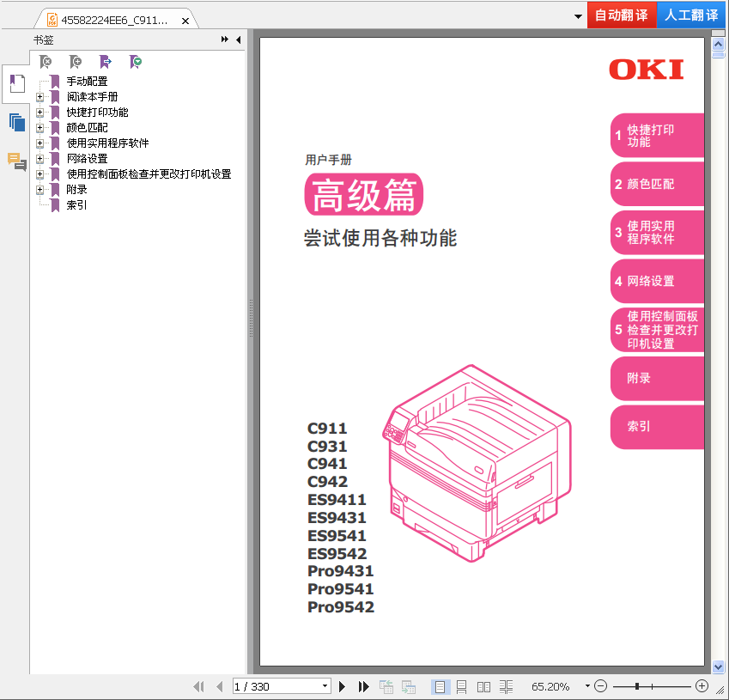This screenshot has height=700, width=729.
Task: Go to the last page
Action: tap(363, 686)
